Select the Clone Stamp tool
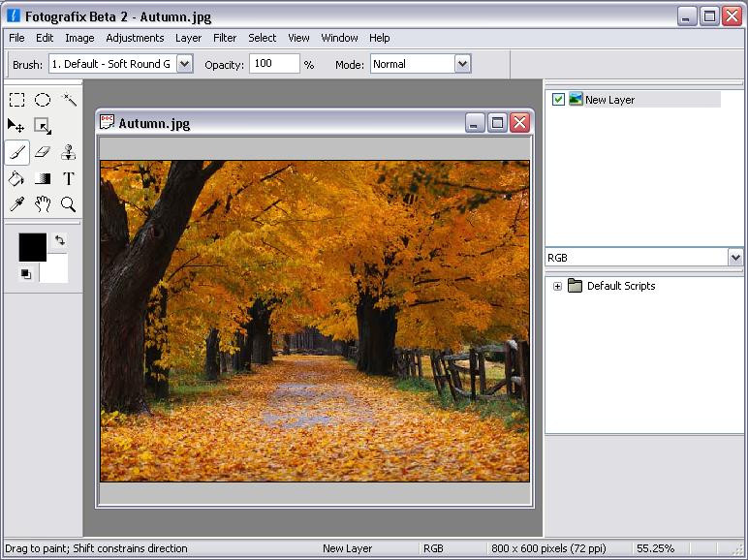The image size is (748, 560). coord(68,152)
